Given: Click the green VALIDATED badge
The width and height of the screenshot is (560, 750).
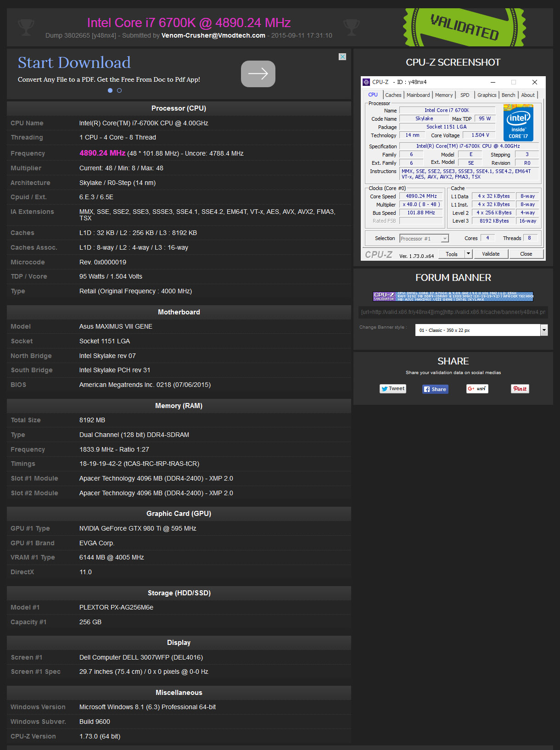Looking at the screenshot, I should coord(465,27).
